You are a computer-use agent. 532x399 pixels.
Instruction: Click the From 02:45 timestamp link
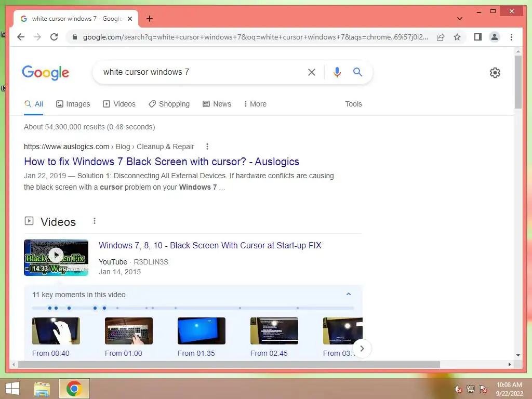coord(269,353)
